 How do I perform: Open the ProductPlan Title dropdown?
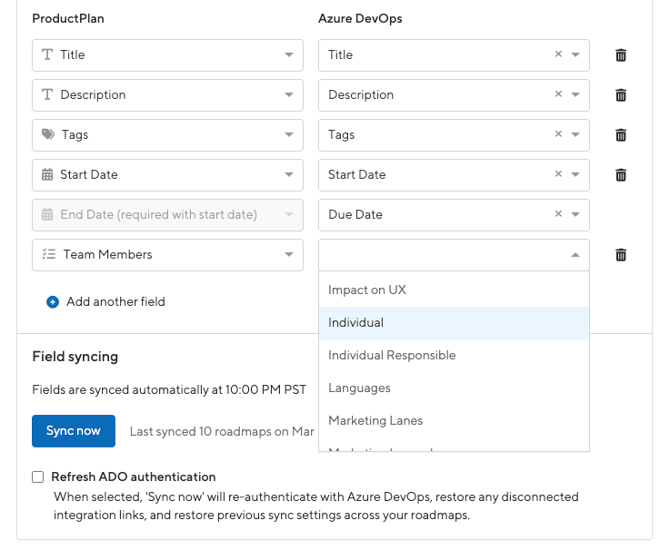point(167,55)
